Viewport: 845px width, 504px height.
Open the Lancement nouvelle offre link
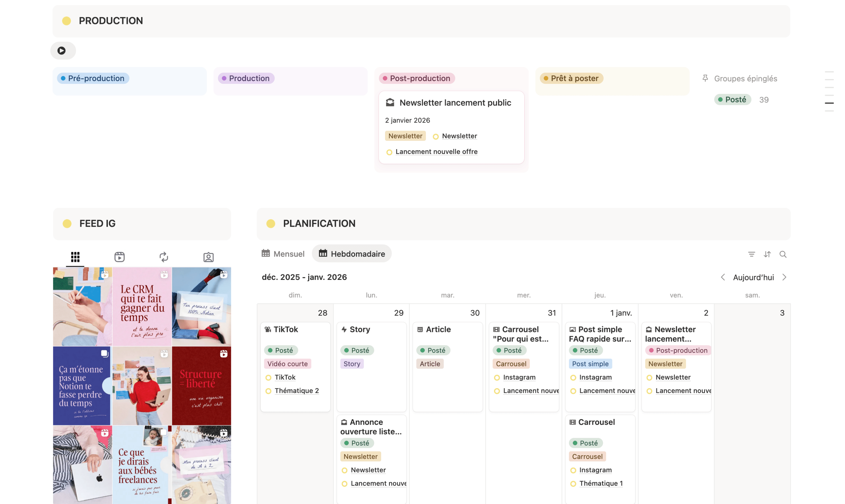pyautogui.click(x=436, y=151)
